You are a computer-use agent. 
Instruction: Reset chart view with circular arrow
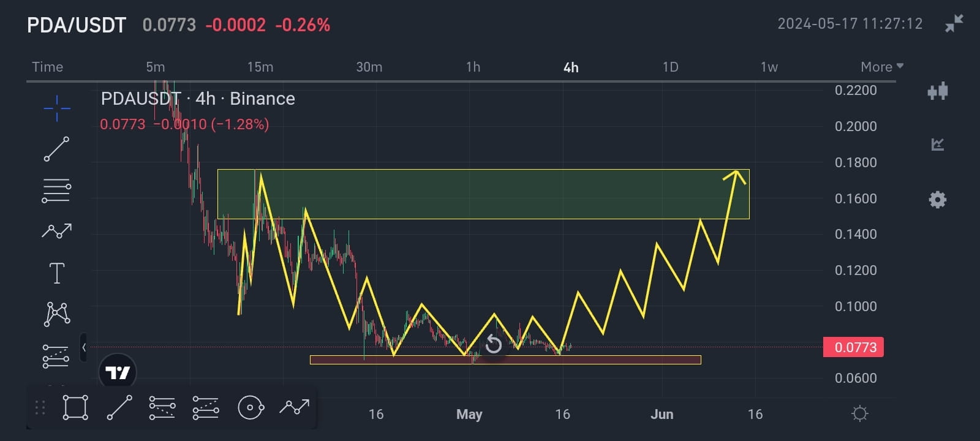[x=494, y=345]
